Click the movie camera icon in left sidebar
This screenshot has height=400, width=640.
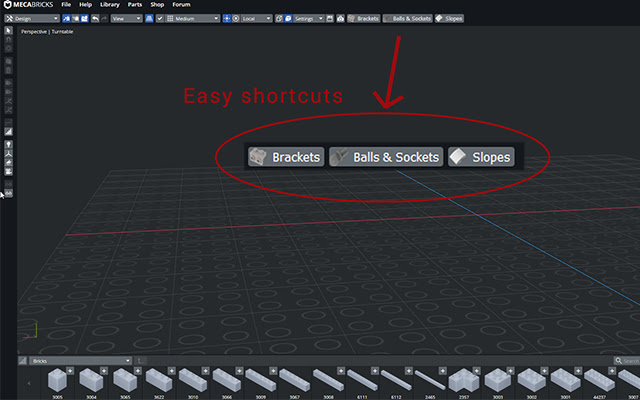pos(9,171)
